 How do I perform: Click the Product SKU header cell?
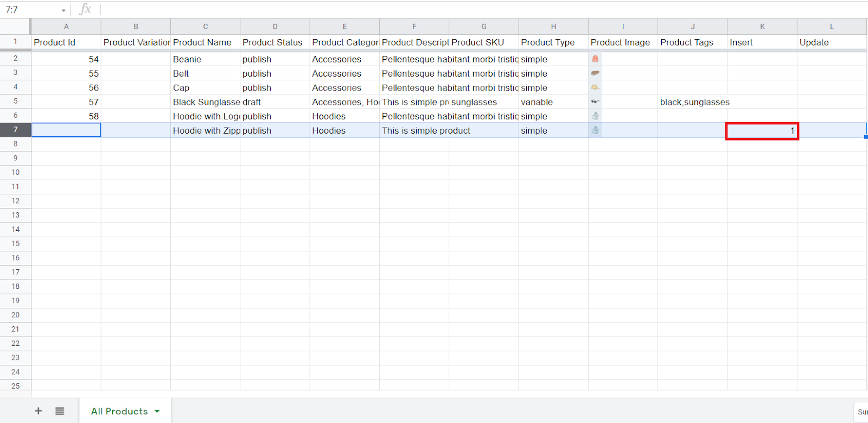point(484,42)
